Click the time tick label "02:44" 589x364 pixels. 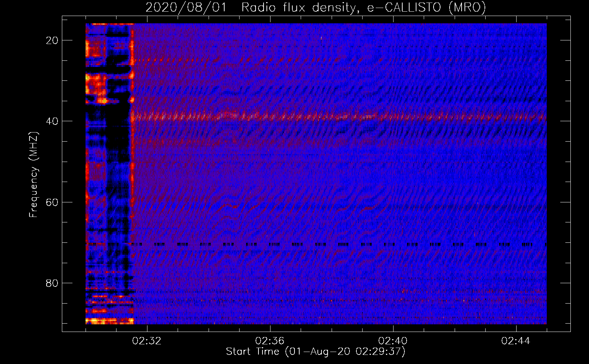(516, 341)
